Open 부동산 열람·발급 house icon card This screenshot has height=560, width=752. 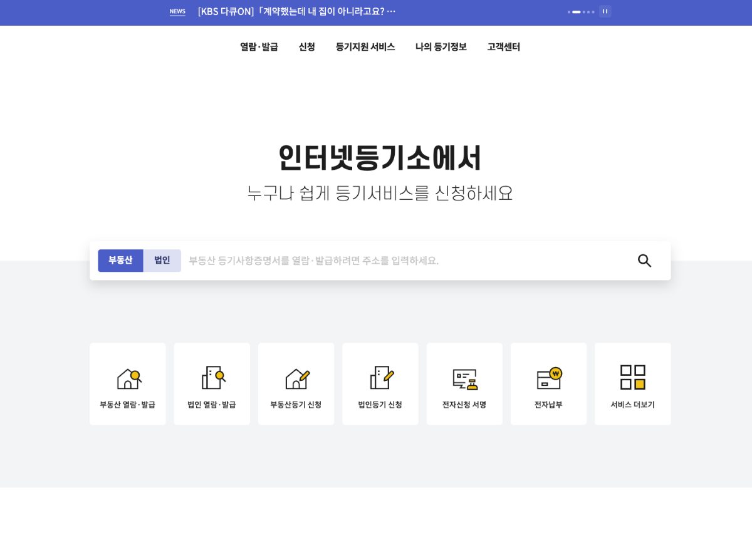(128, 384)
